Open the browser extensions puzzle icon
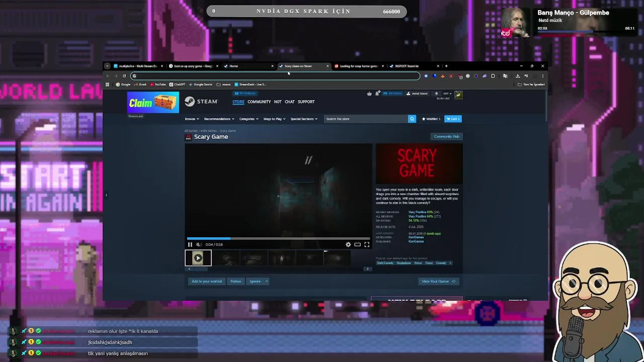 tap(493, 76)
